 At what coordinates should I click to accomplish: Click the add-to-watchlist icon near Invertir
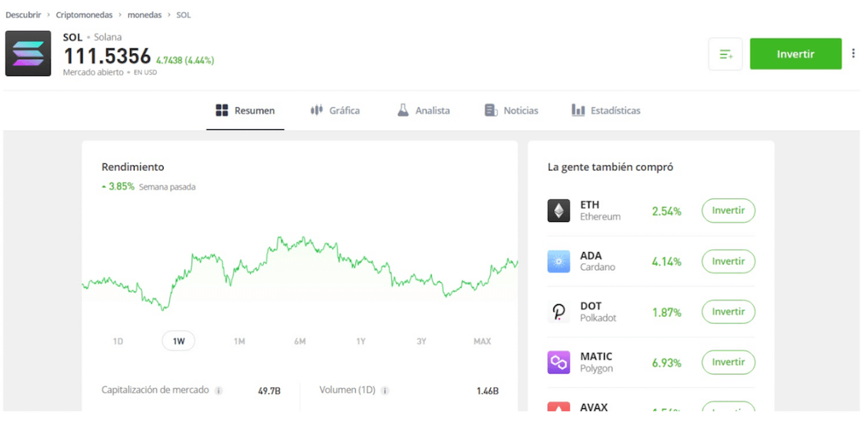pyautogui.click(x=725, y=53)
